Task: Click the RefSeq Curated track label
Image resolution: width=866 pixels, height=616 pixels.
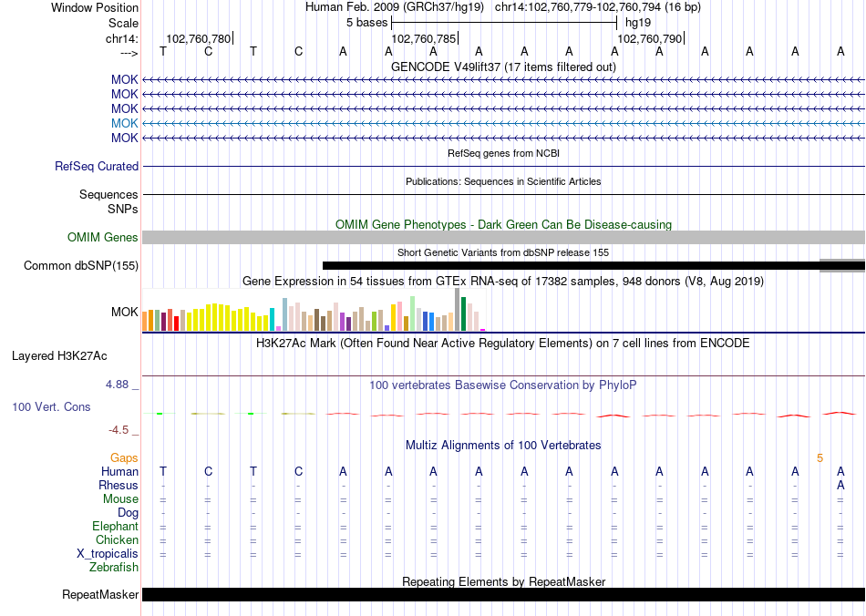Action: tap(97, 166)
